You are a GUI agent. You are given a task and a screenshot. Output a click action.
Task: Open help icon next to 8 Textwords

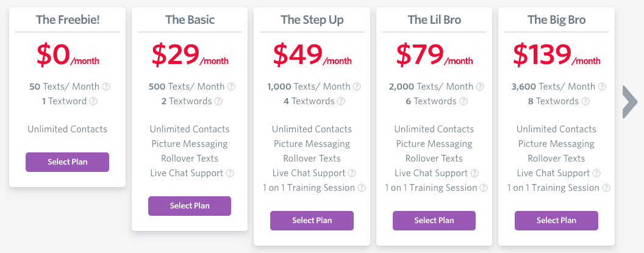click(x=585, y=101)
